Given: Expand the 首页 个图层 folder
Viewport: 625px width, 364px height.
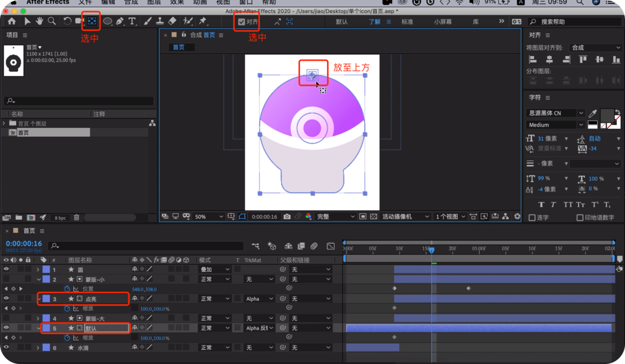Looking at the screenshot, I should pyautogui.click(x=4, y=123).
